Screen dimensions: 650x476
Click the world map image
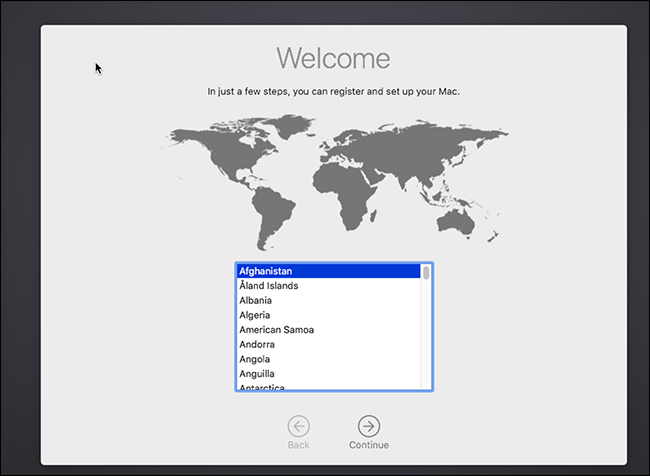(334, 182)
